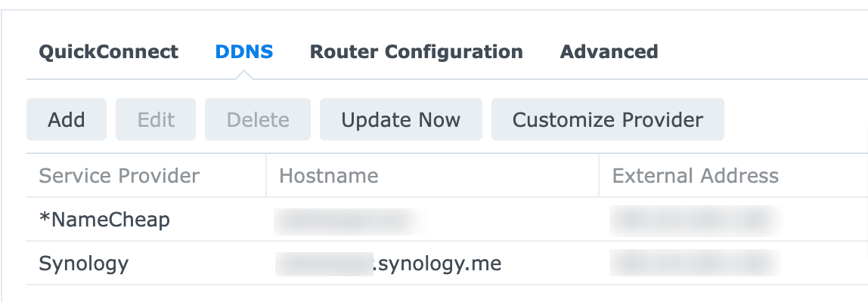Click the Add button
The width and height of the screenshot is (868, 302).
coord(67,119)
